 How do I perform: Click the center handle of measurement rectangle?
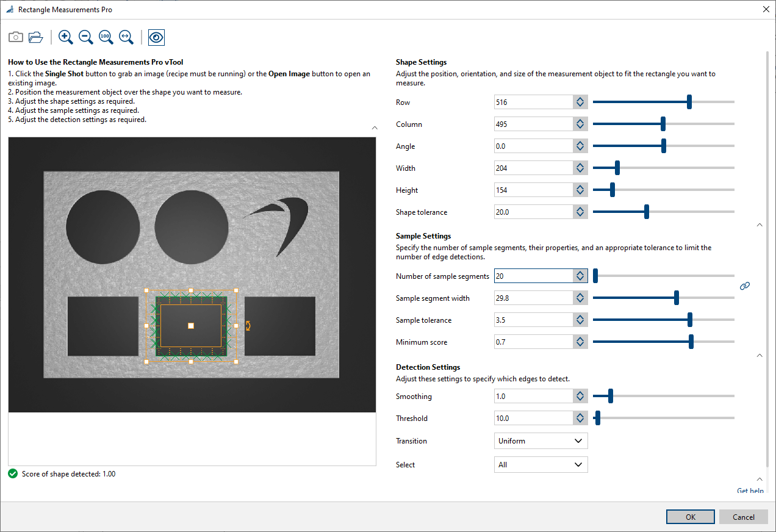coord(191,326)
